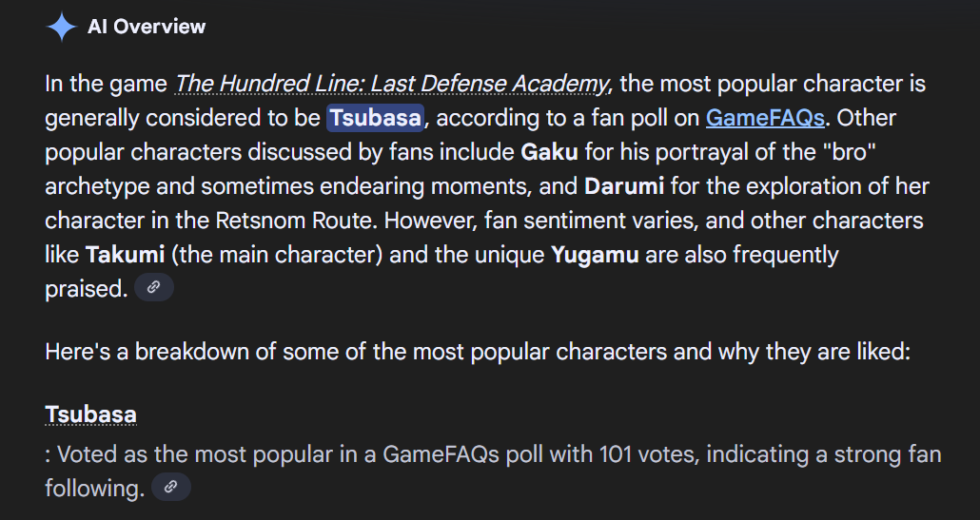Viewport: 980px width, 520px height.
Task: Follow the GameFAQs hyperlink
Action: coord(765,118)
